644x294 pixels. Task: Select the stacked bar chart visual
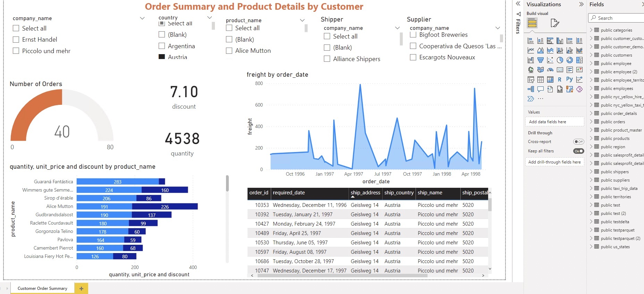point(531,41)
